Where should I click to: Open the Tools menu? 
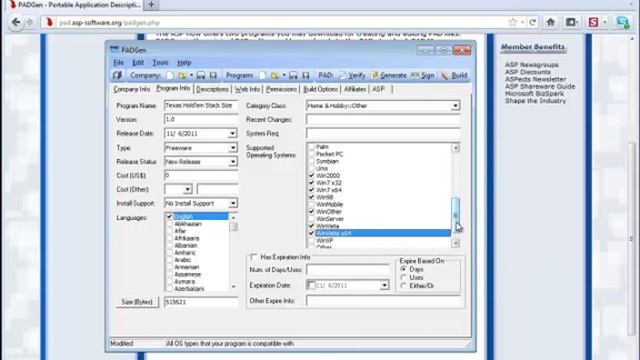(160, 62)
